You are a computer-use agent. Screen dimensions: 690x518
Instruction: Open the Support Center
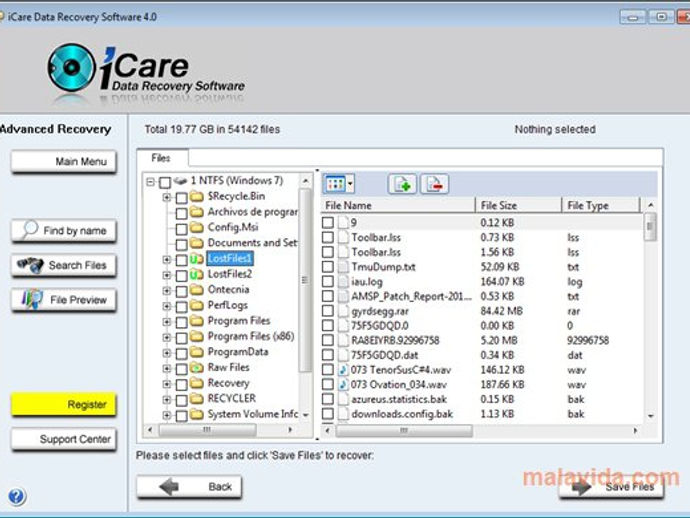63,439
